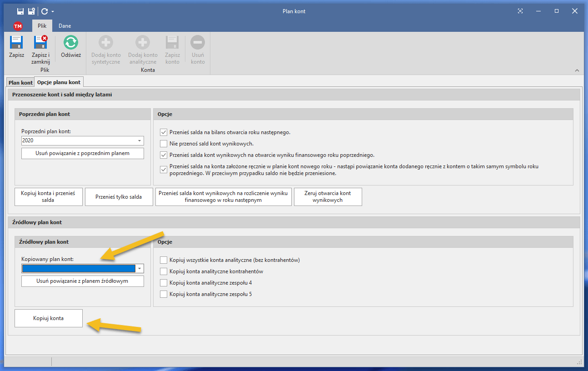588x371 pixels.
Task: Click the title bar undo arrow icon
Action: click(x=45, y=11)
